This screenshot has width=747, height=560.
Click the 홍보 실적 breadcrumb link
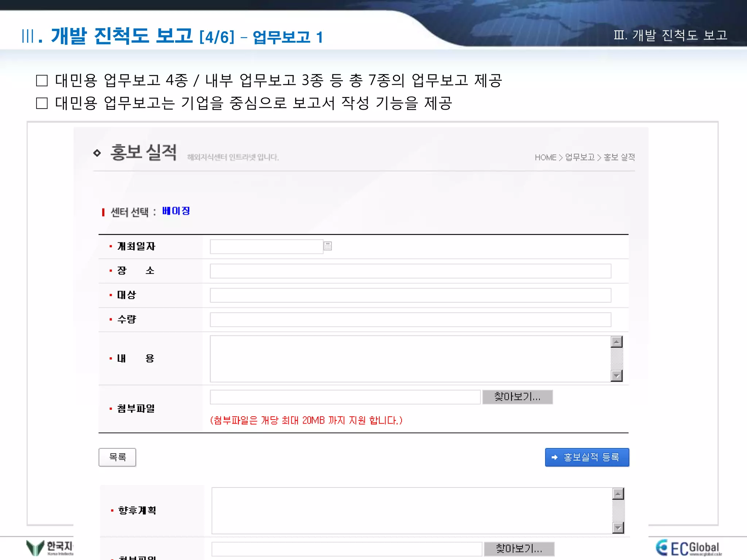[619, 157]
